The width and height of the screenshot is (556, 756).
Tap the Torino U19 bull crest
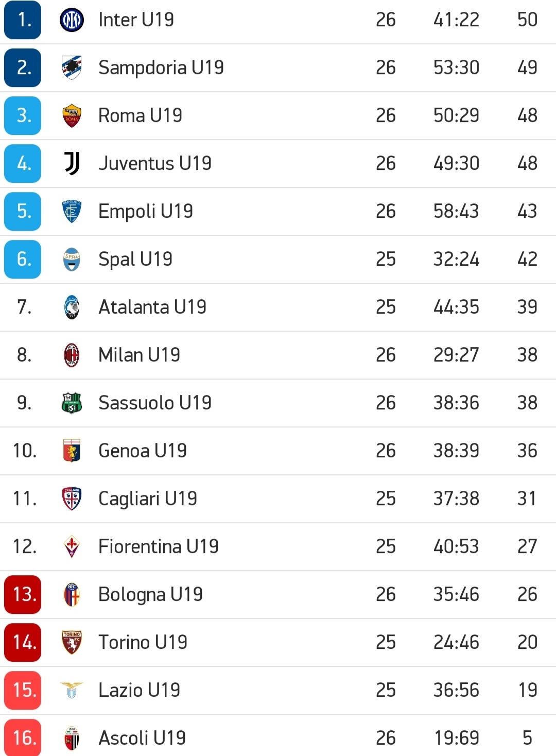tap(72, 643)
